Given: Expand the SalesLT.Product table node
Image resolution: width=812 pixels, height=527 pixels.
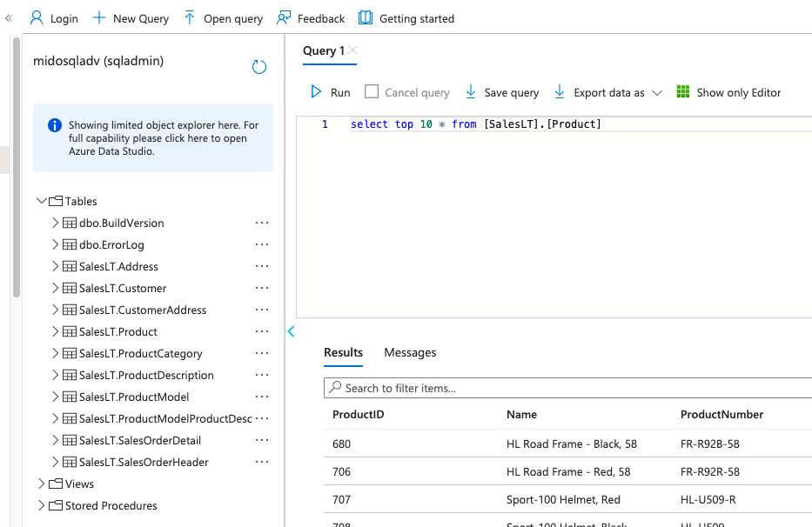Looking at the screenshot, I should pos(55,332).
